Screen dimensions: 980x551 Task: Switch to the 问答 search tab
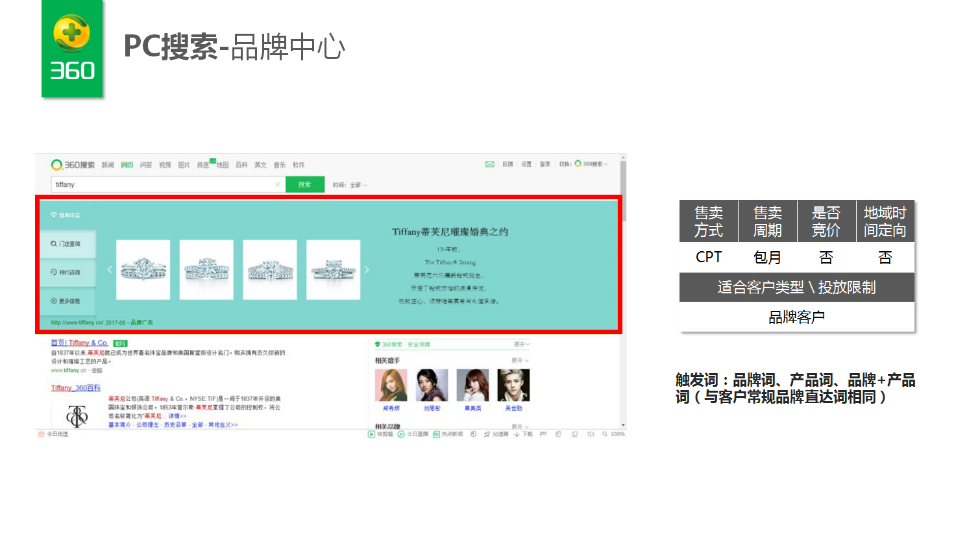(x=146, y=165)
